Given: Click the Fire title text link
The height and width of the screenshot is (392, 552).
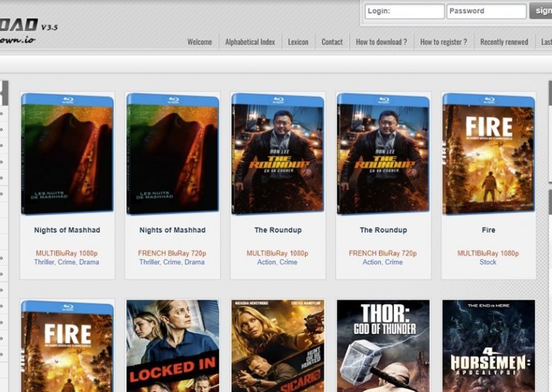Looking at the screenshot, I should pyautogui.click(x=489, y=230).
